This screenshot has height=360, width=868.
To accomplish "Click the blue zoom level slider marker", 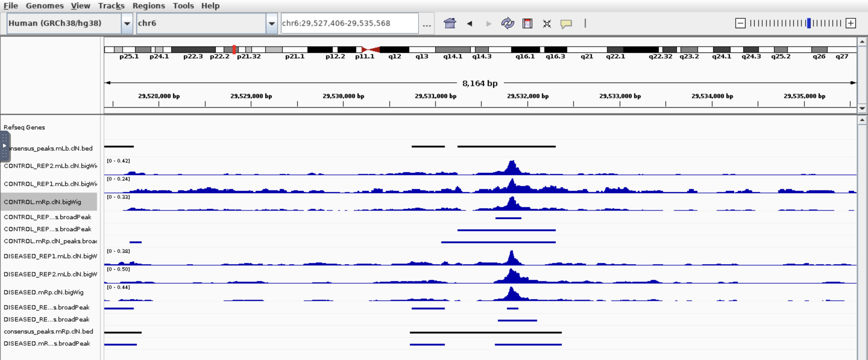I will coord(808,23).
